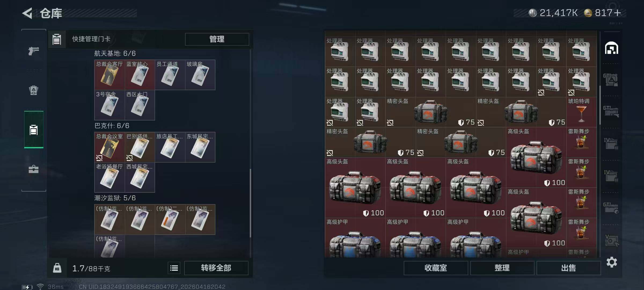Select the 总裁会客厅 gold keycard
The height and width of the screenshot is (290, 644).
pyautogui.click(x=109, y=75)
